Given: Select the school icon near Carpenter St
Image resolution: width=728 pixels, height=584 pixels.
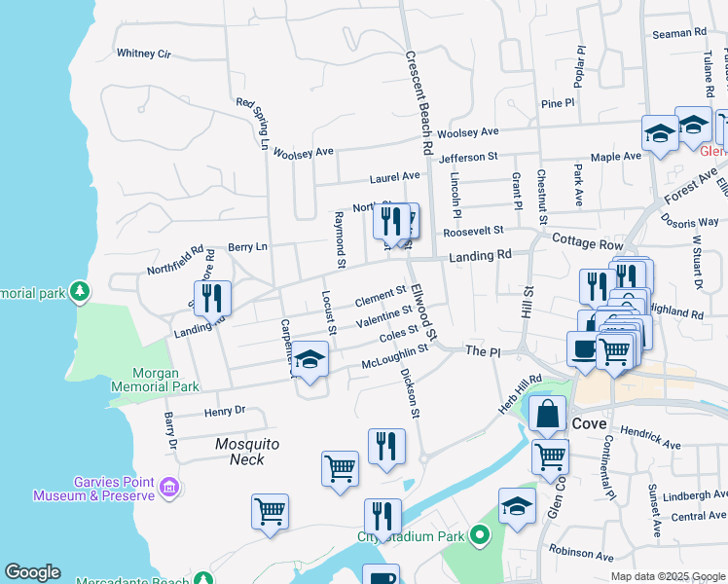Looking at the screenshot, I should coord(309,361).
